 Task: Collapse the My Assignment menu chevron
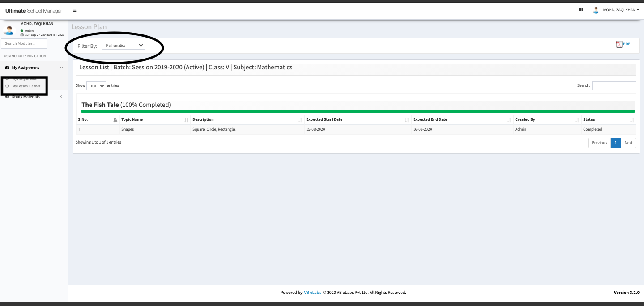(x=61, y=68)
